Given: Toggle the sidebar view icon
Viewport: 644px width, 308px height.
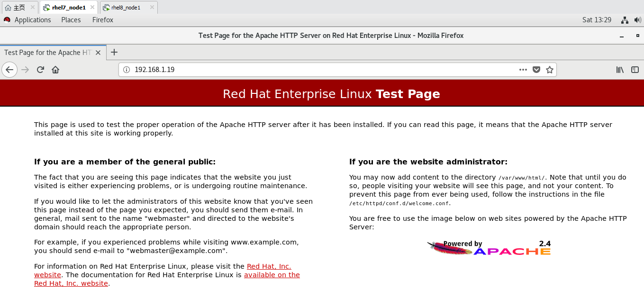Looking at the screenshot, I should [x=635, y=70].
